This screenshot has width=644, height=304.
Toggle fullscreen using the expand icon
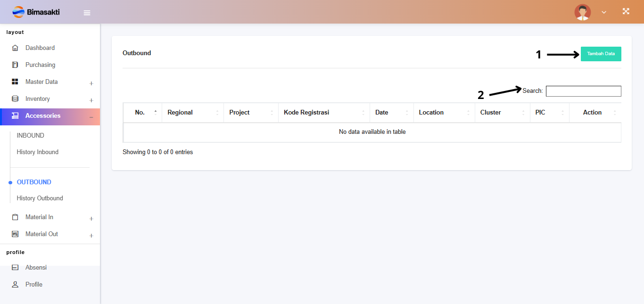point(626,11)
